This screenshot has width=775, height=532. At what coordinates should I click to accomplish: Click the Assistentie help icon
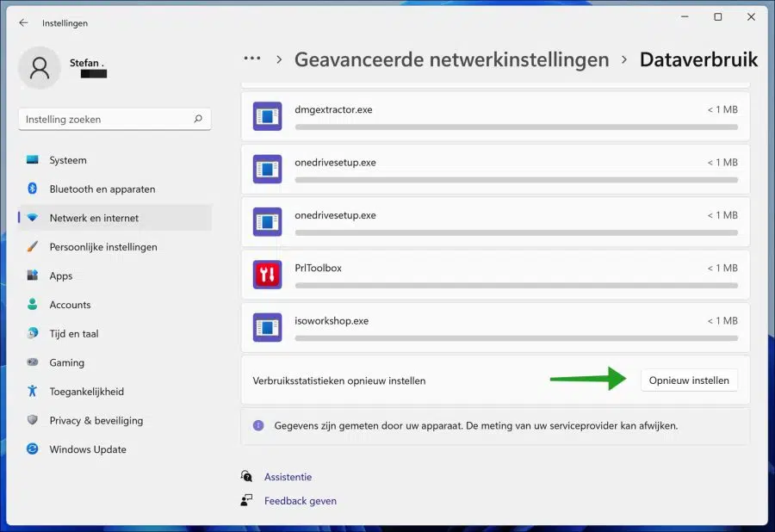pos(246,476)
